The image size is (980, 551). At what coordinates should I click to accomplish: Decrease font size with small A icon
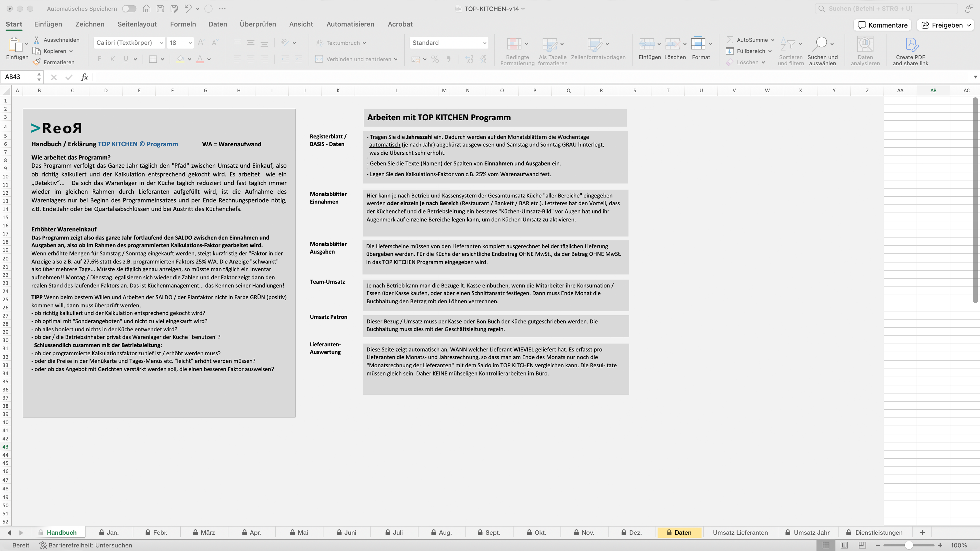click(215, 43)
